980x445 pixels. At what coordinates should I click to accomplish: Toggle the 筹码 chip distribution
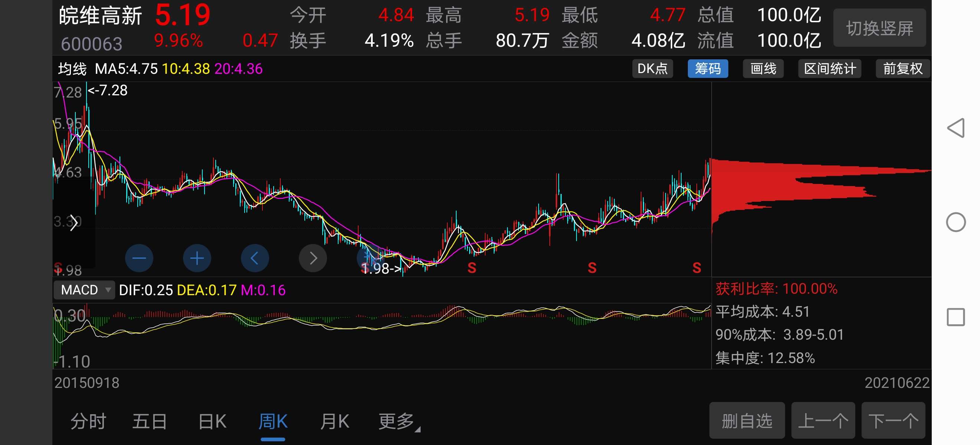[708, 69]
